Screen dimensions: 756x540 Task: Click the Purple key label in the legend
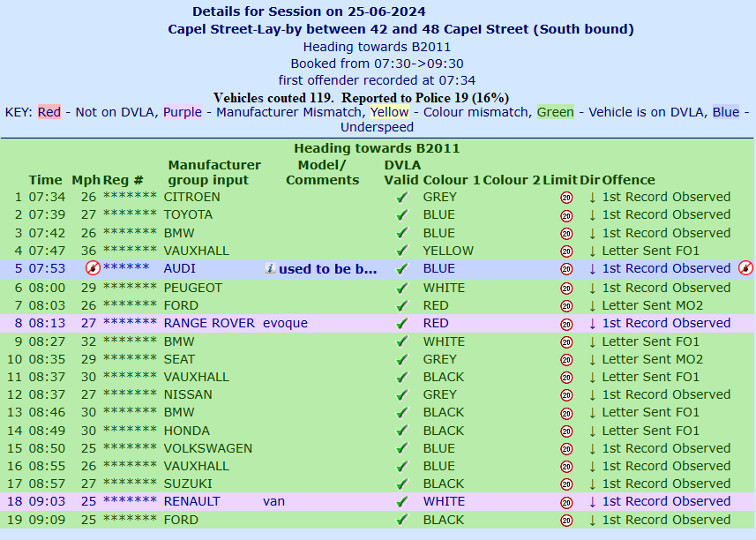[183, 112]
